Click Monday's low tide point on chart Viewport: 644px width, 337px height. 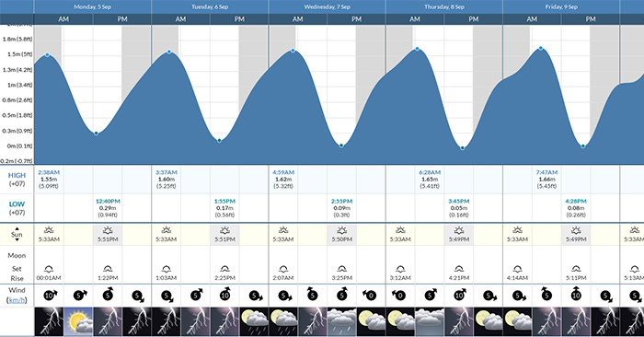click(x=96, y=134)
